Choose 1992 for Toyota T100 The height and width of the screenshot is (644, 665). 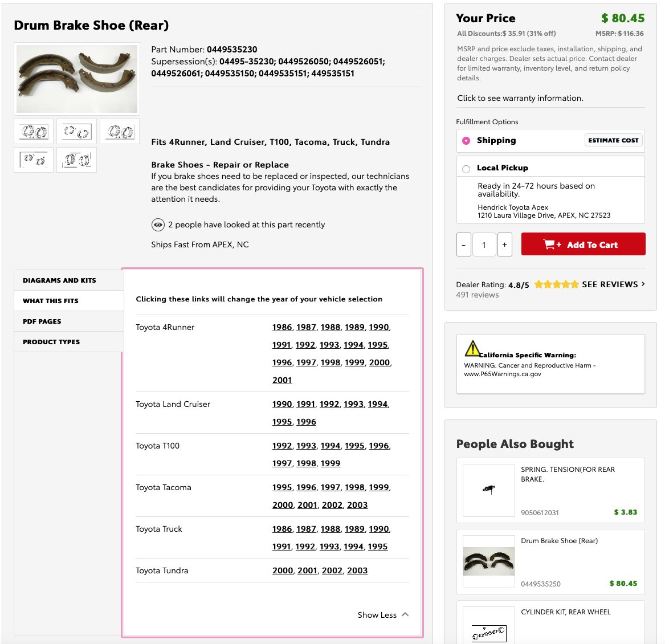[x=282, y=446]
